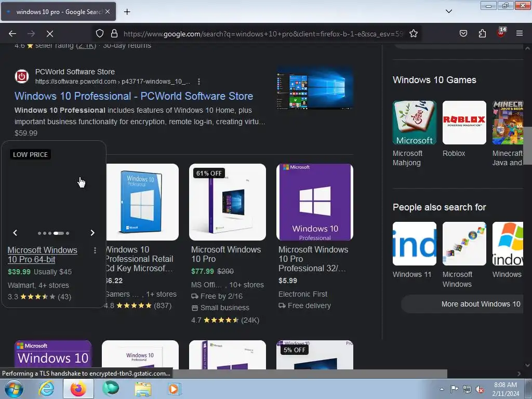Viewport: 532px width, 399px height.
Task: Open the Pocket save icon
Action: click(463, 34)
